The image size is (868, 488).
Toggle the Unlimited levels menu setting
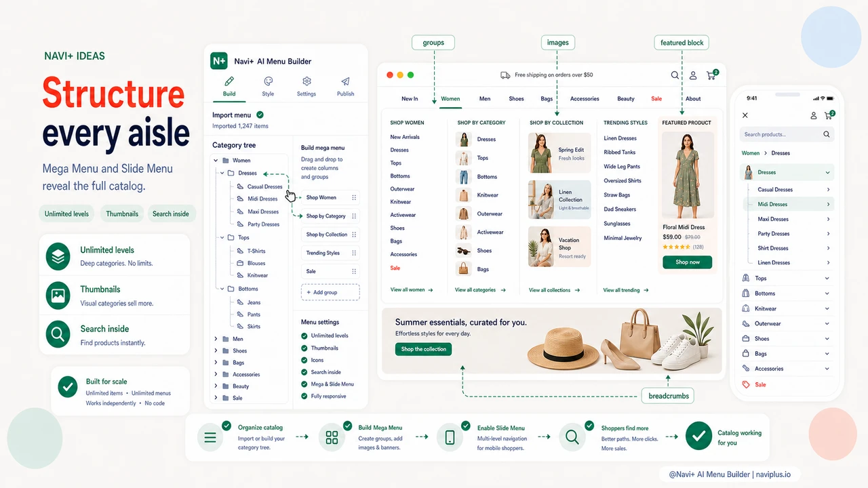coord(304,335)
